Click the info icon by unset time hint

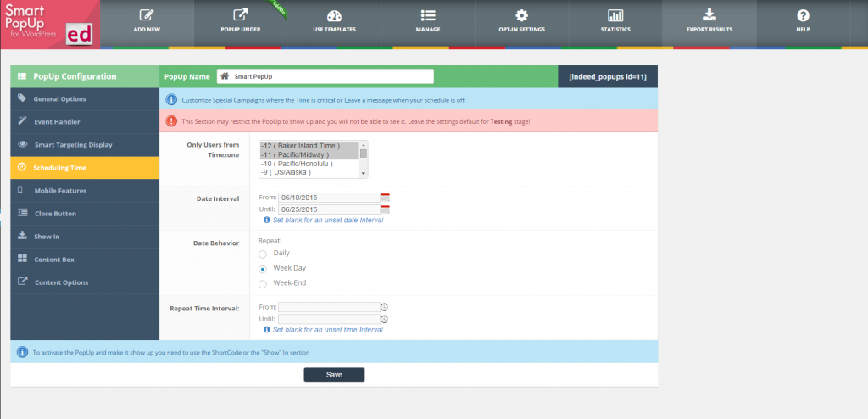coord(267,330)
